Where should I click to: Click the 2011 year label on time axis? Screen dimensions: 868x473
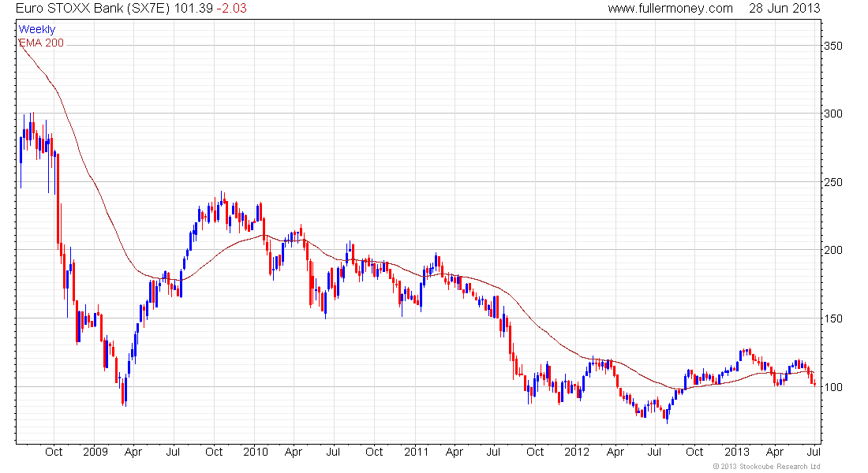[417, 452]
